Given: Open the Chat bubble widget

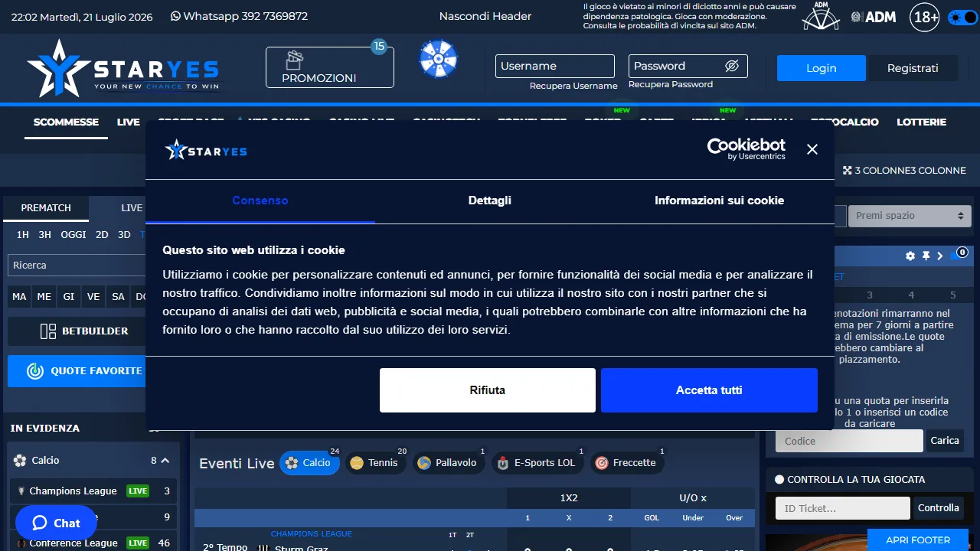Looking at the screenshot, I should 56,523.
